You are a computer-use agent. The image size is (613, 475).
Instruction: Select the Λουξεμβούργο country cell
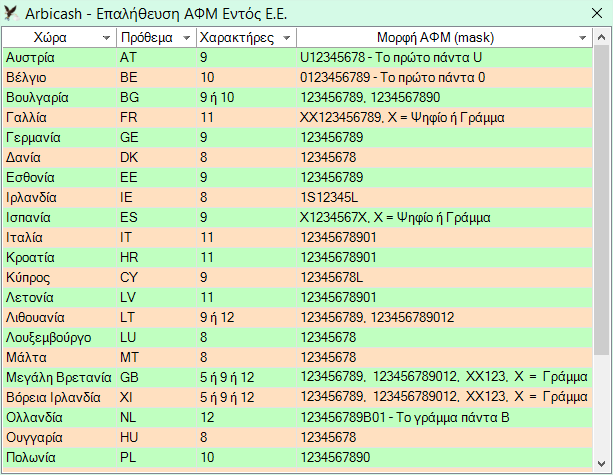(x=59, y=337)
